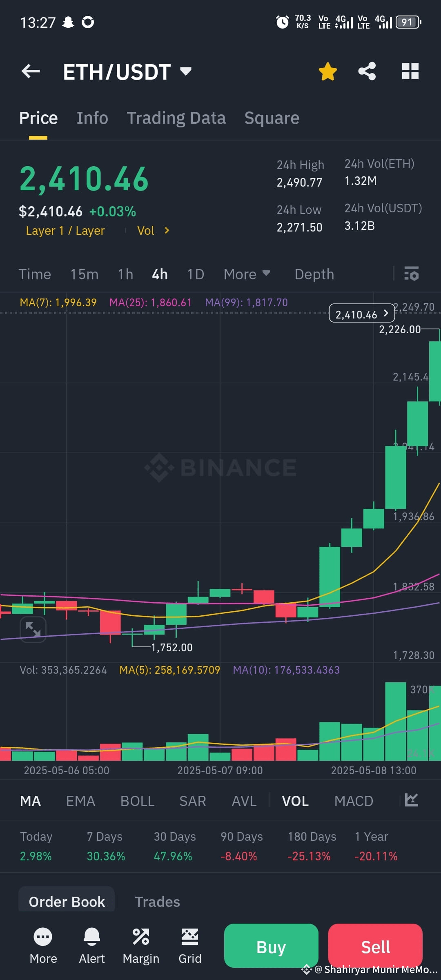Tap the 90 Days -8.40% figure
441x980 pixels.
coord(239,856)
